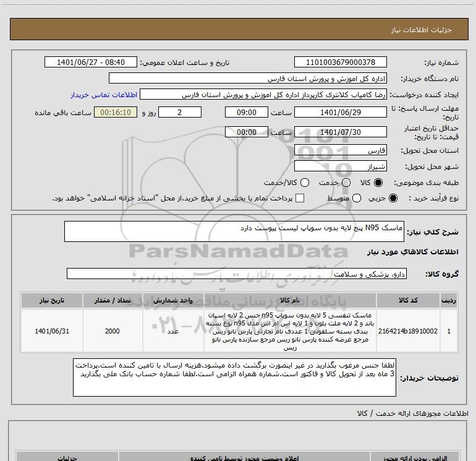The height and width of the screenshot is (461, 476).
Task: Click the need date cell 1401/06/31
Action: point(51,331)
